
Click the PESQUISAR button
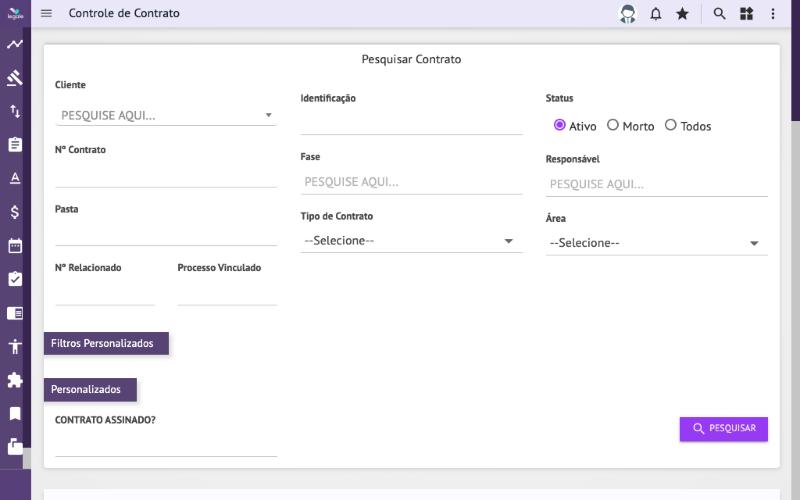coord(723,429)
